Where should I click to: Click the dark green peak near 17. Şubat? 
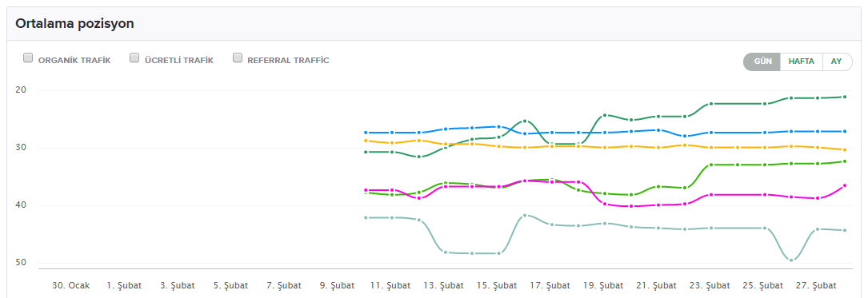click(525, 121)
